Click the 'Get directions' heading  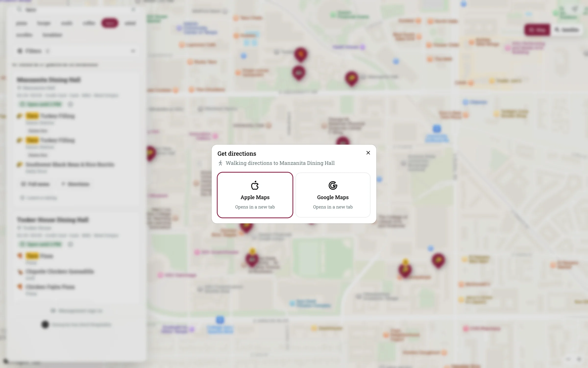(237, 154)
